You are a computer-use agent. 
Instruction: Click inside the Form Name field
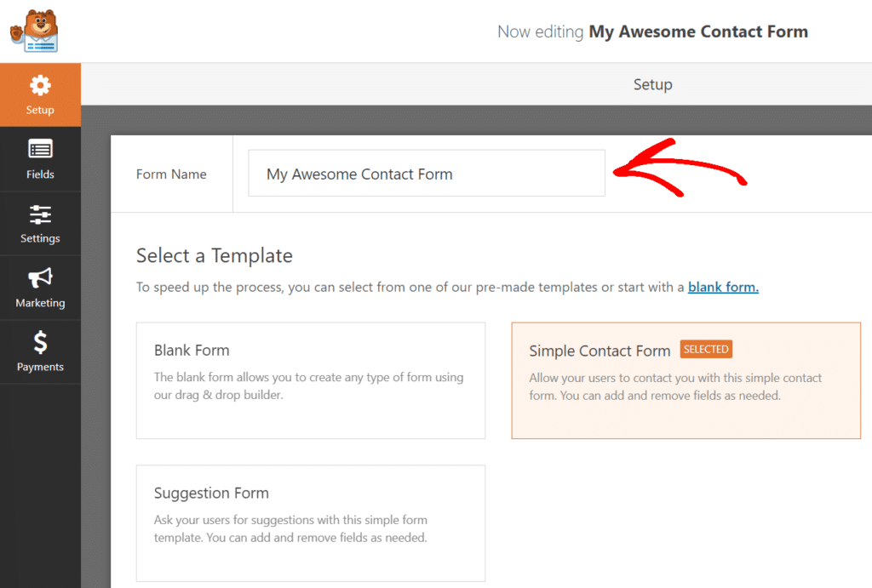[x=426, y=173]
